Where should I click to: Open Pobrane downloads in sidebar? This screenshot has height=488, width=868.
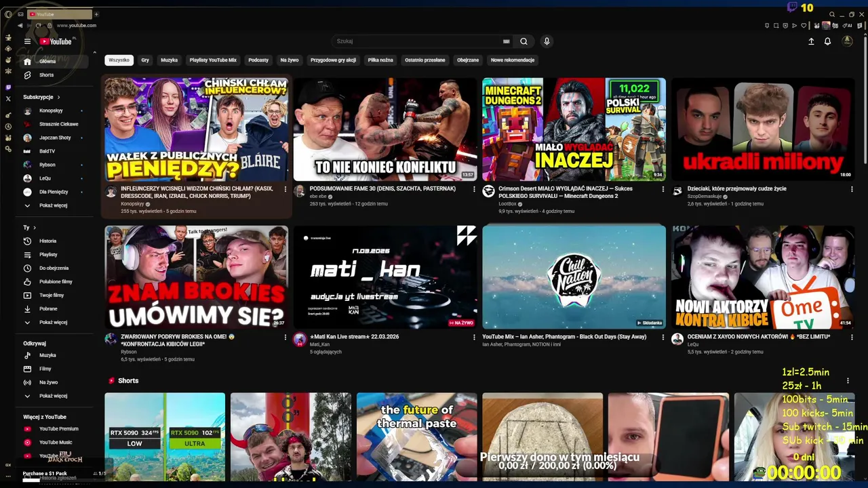tap(54, 309)
